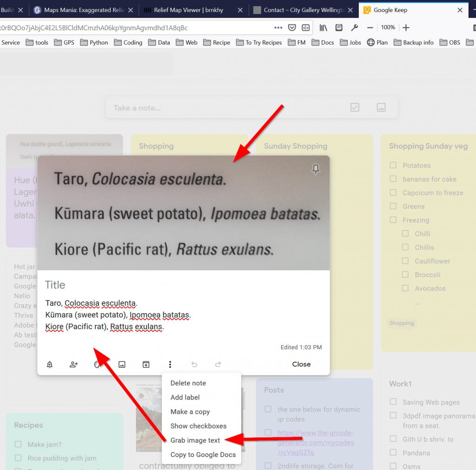Click the new list checkbox icon in Take a note bar
Image resolution: width=476 pixels, height=470 pixels.
tap(355, 108)
